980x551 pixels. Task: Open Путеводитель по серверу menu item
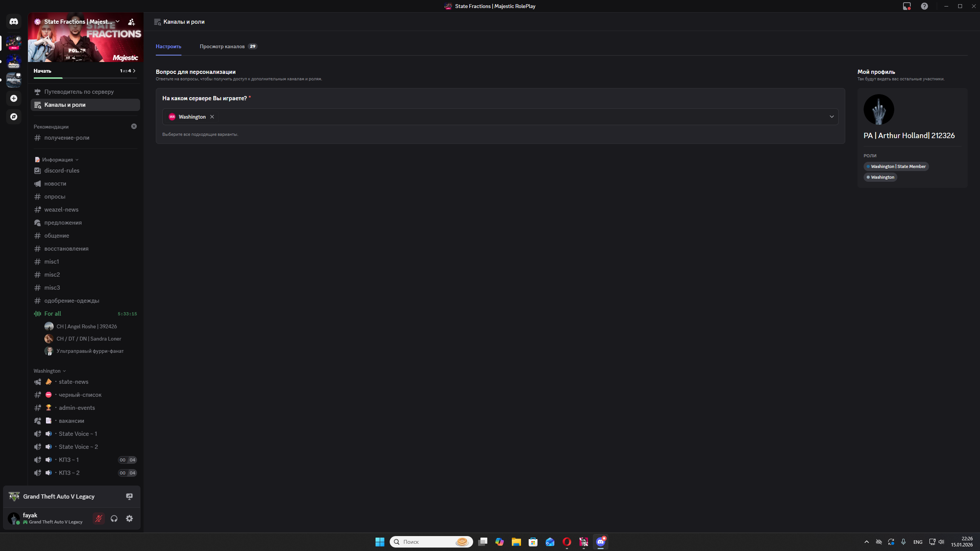click(x=79, y=92)
